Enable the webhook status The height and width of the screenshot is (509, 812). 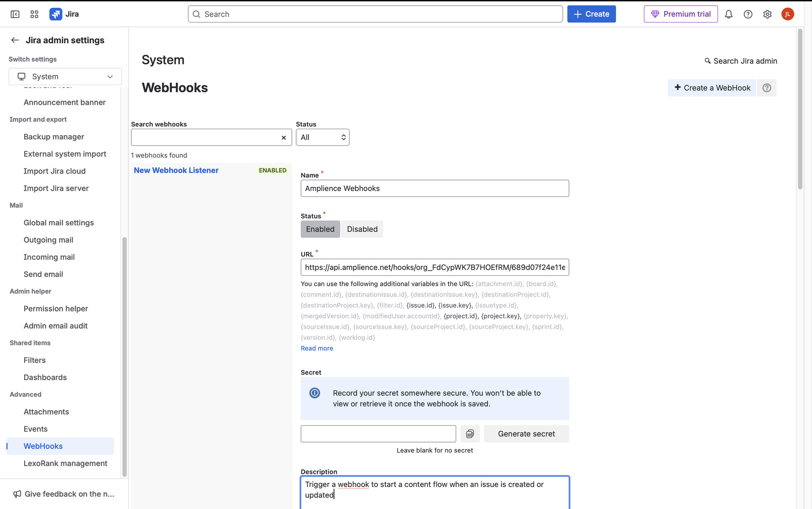(320, 229)
